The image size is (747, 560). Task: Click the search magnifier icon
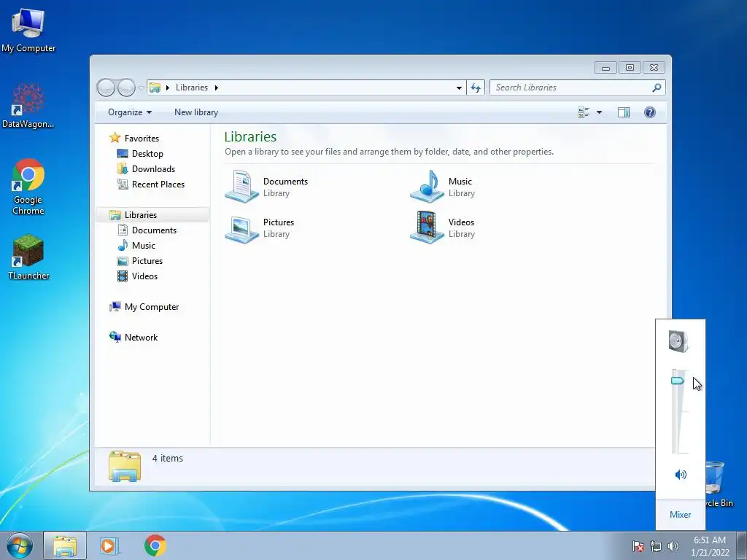pos(657,87)
